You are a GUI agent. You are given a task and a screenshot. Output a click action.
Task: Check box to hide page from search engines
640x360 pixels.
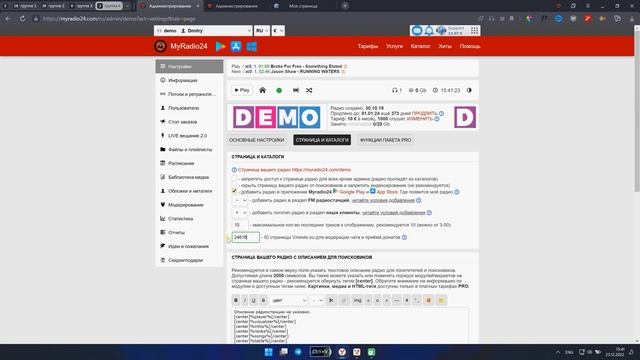(x=234, y=185)
